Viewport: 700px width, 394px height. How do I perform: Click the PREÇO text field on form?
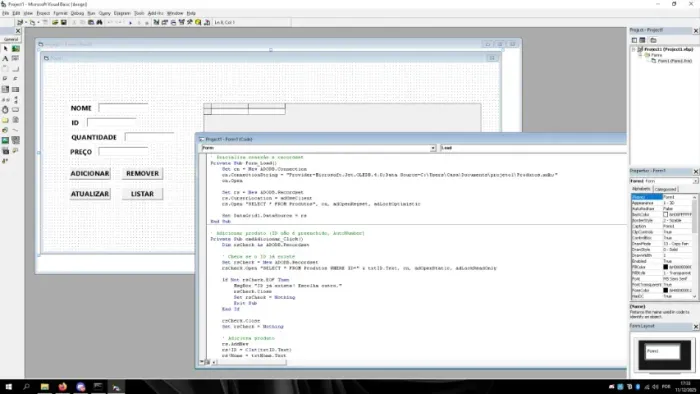[x=123, y=152]
